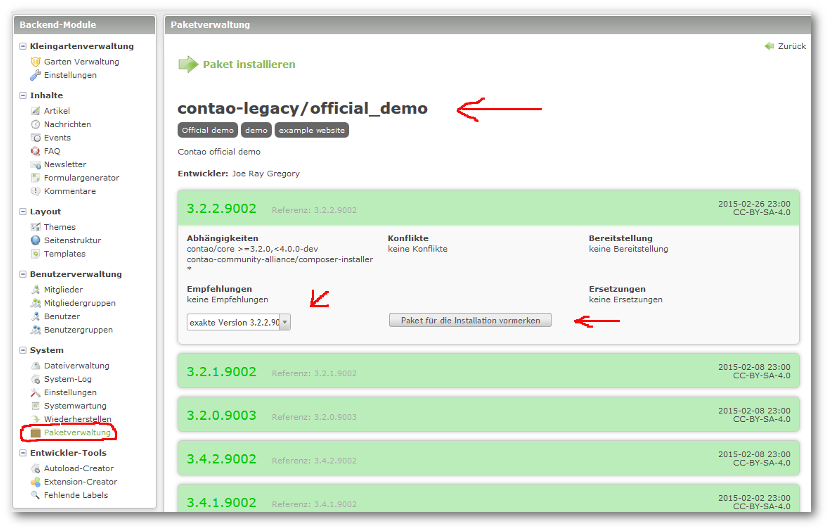830x531 pixels.
Task: Collapse the Benutzerverwaltung section
Action: 23,274
